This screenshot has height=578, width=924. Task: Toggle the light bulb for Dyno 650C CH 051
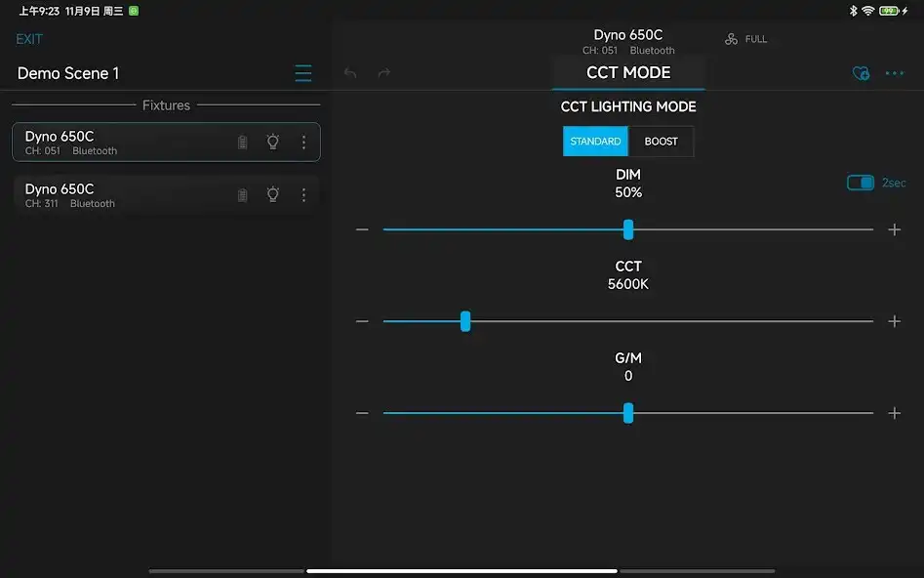[x=273, y=142]
